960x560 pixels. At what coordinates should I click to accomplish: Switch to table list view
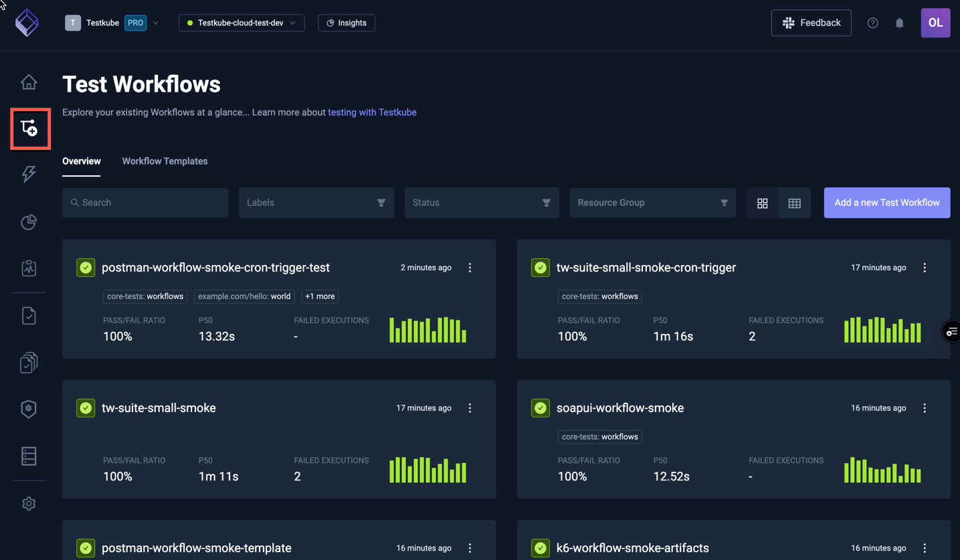794,203
